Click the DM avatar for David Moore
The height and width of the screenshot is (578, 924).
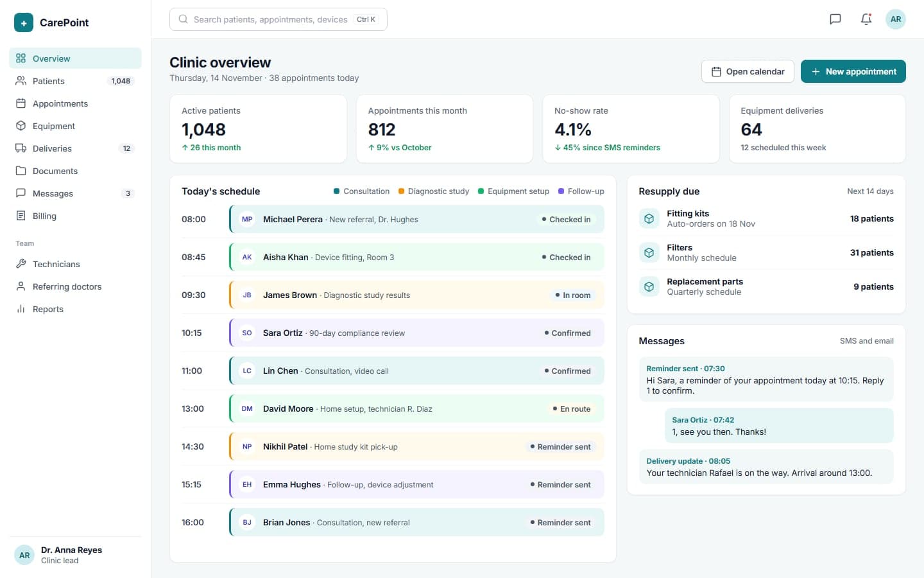pos(247,408)
